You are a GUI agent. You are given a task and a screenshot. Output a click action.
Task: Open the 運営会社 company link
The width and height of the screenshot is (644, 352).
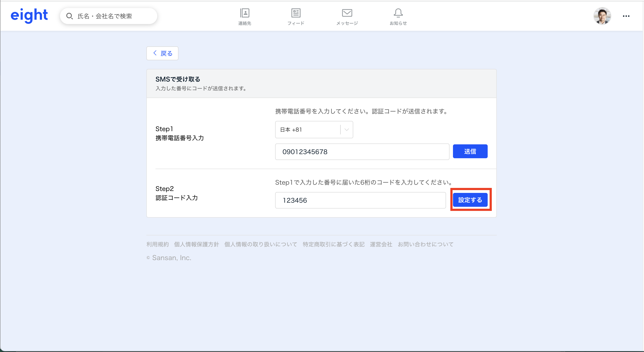click(381, 244)
